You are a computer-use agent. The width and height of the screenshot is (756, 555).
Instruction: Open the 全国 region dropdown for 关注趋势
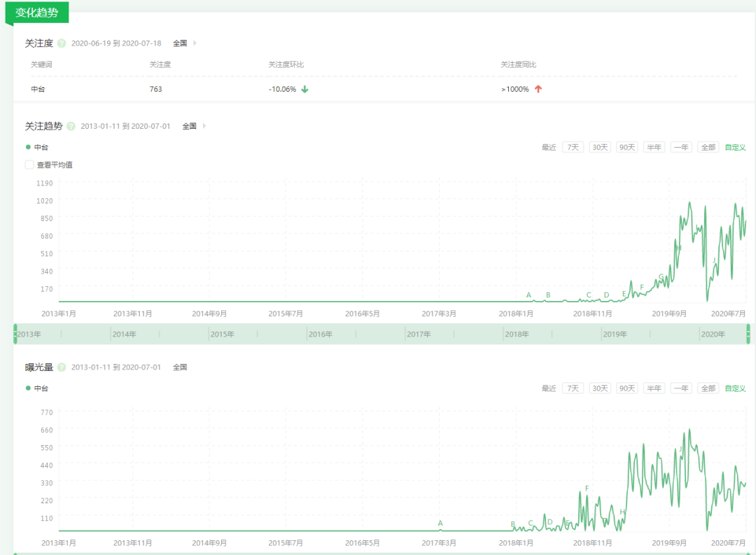pyautogui.click(x=189, y=127)
